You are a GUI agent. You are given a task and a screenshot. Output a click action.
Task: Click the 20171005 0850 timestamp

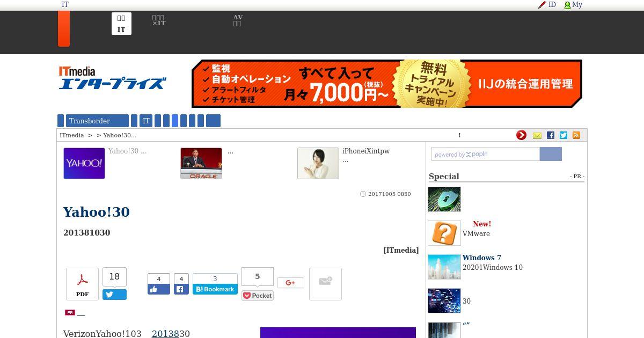[x=390, y=194]
